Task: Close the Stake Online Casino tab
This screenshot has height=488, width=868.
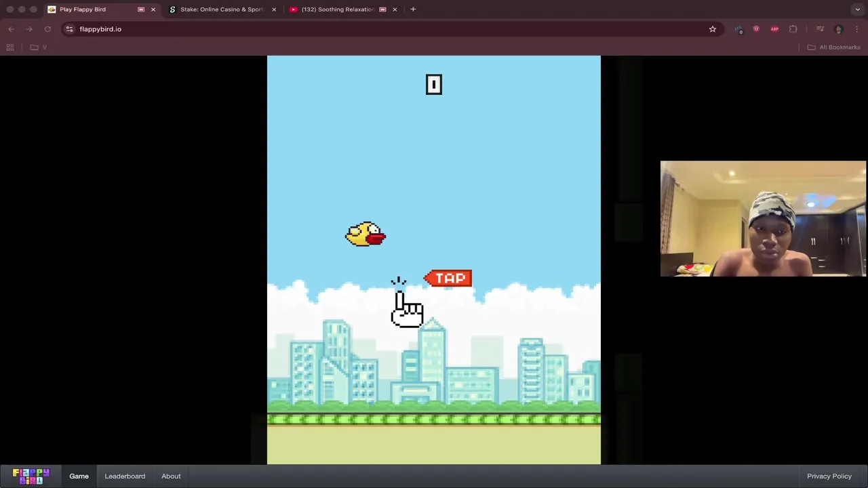Action: click(274, 9)
